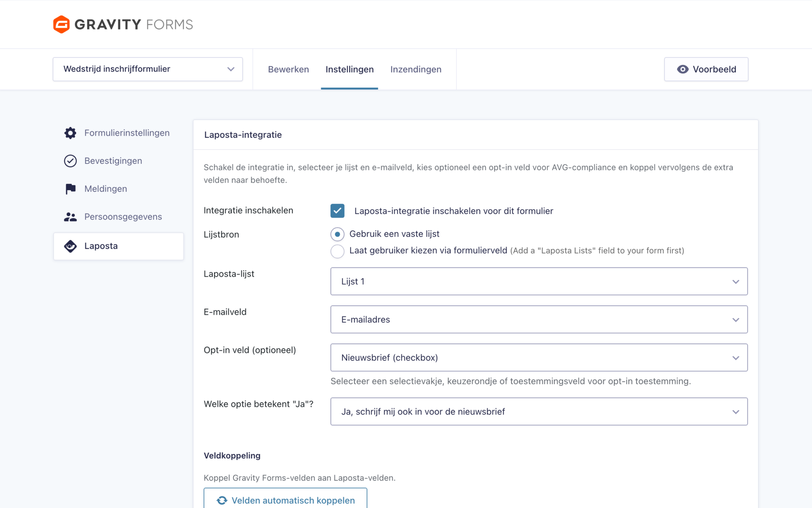Screen dimensions: 812x508
Task: Click the sync arrows icon in auto-link button
Action: point(222,500)
